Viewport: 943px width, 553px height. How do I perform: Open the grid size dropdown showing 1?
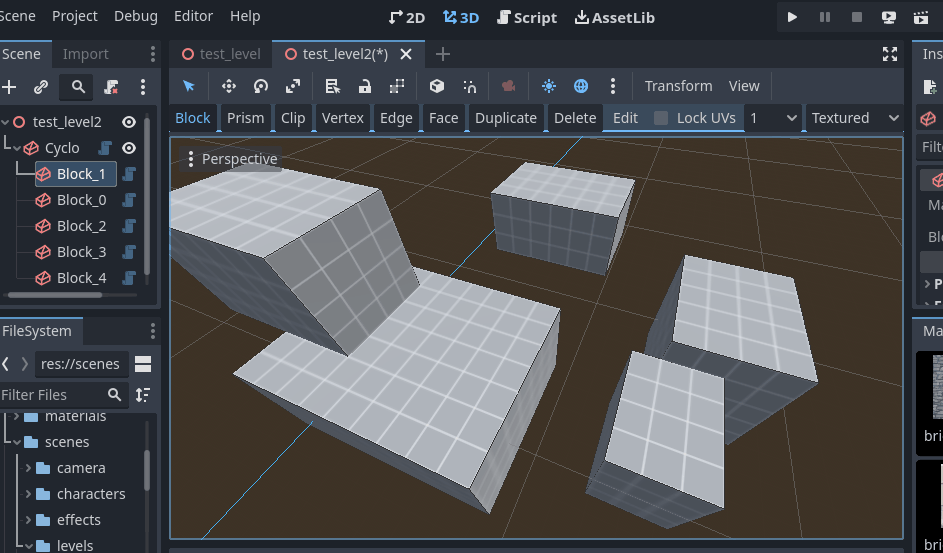[773, 118]
